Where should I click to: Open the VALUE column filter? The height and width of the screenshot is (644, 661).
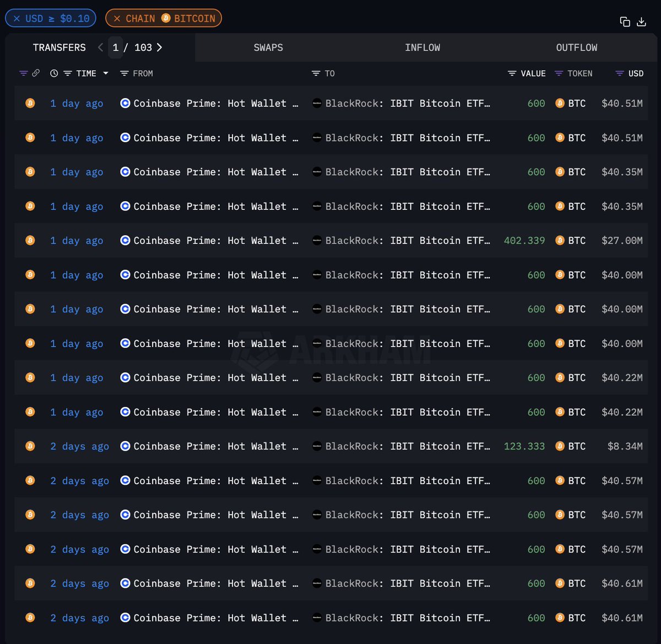[512, 73]
